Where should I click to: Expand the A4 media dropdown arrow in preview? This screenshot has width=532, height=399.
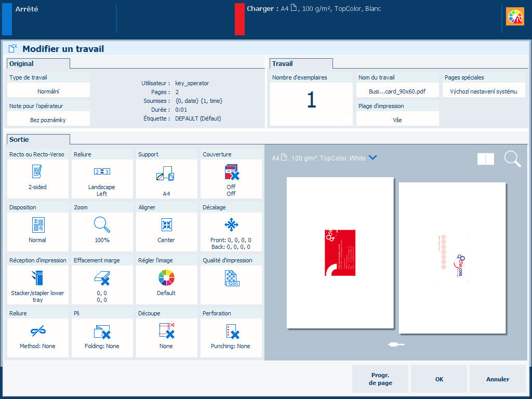[372, 158]
